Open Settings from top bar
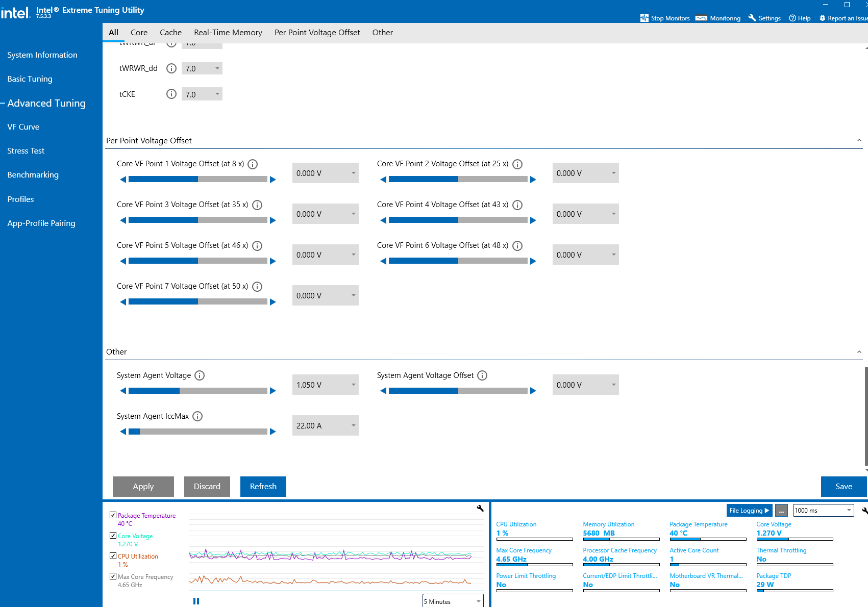The width and height of the screenshot is (868, 607). (x=764, y=18)
